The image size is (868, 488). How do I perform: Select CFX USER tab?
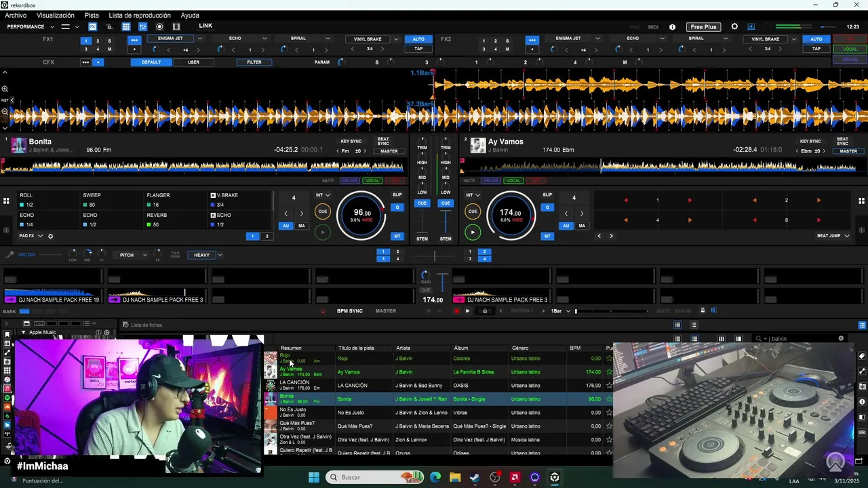tap(193, 62)
